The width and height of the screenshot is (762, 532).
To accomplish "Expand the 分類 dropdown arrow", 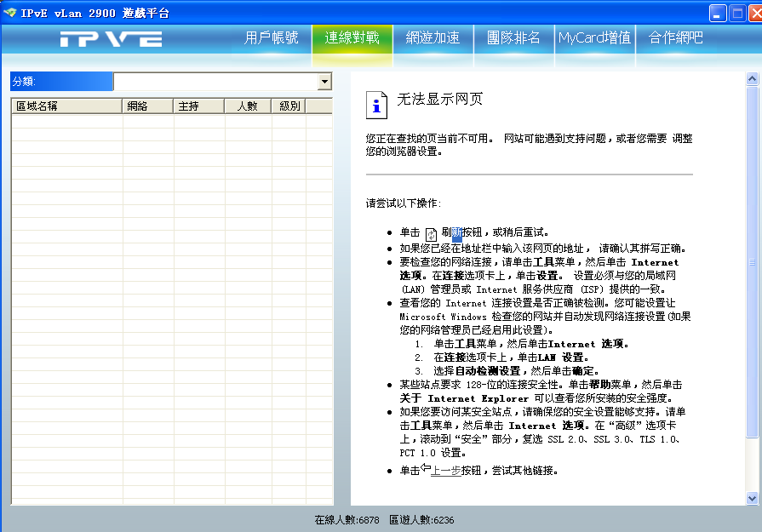I will point(324,82).
